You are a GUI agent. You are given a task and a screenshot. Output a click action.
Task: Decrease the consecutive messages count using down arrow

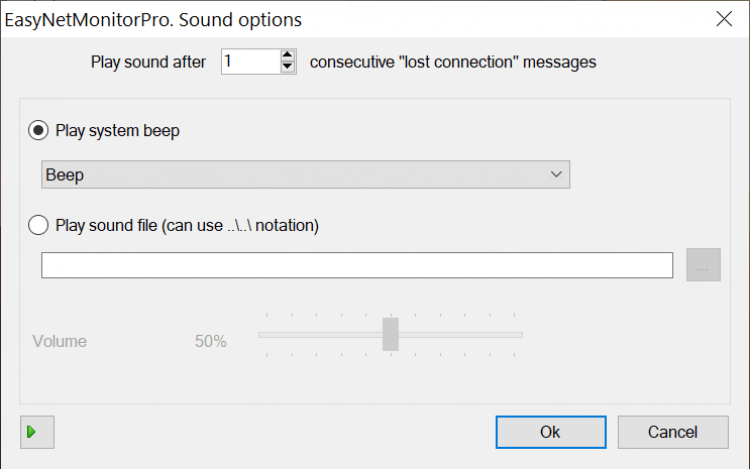(x=288, y=67)
